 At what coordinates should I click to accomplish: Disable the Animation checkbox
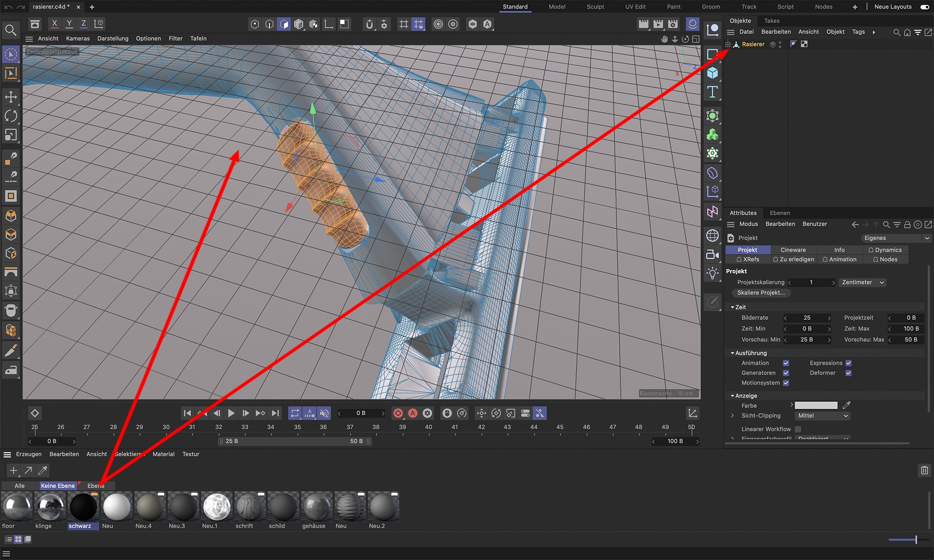pos(786,363)
